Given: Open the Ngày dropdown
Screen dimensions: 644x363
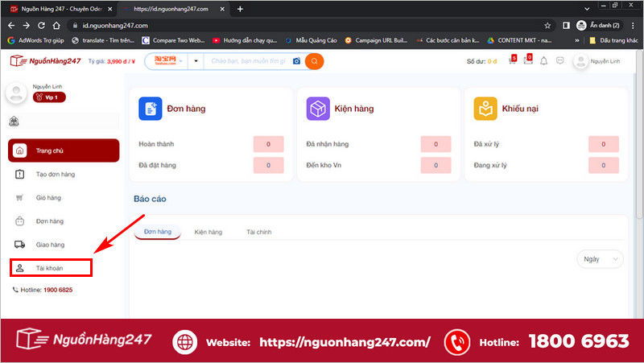Looking at the screenshot, I should coord(600,259).
